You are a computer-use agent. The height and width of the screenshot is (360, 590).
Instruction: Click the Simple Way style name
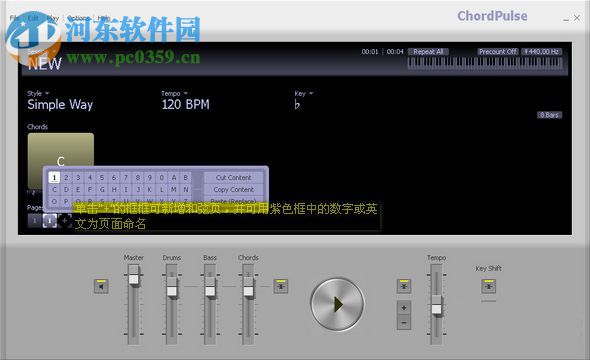(60, 105)
